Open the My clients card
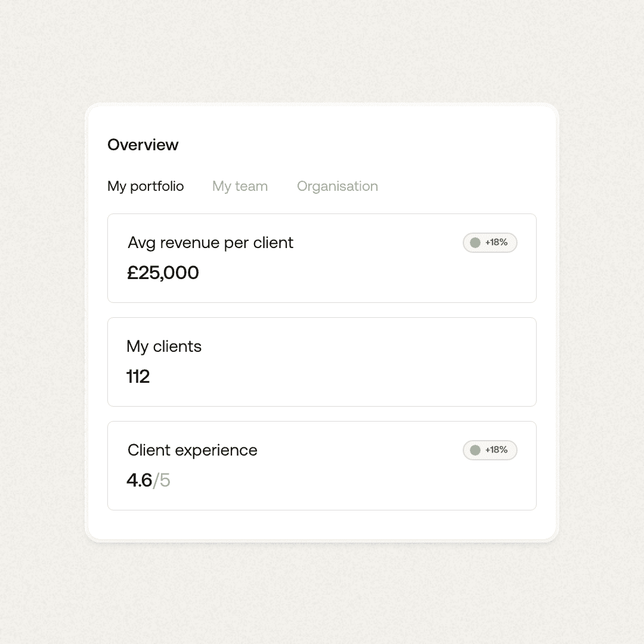This screenshot has width=644, height=644. click(322, 362)
